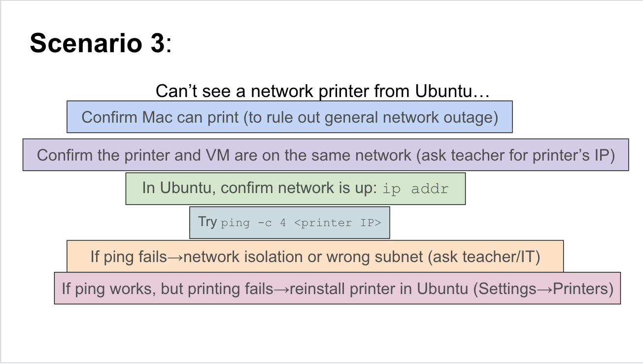Click the "ip addr" command text

(415, 189)
